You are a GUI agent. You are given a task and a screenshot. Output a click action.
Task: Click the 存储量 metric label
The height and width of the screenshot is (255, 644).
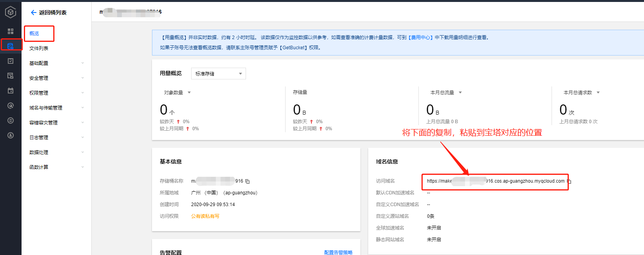pyautogui.click(x=300, y=92)
